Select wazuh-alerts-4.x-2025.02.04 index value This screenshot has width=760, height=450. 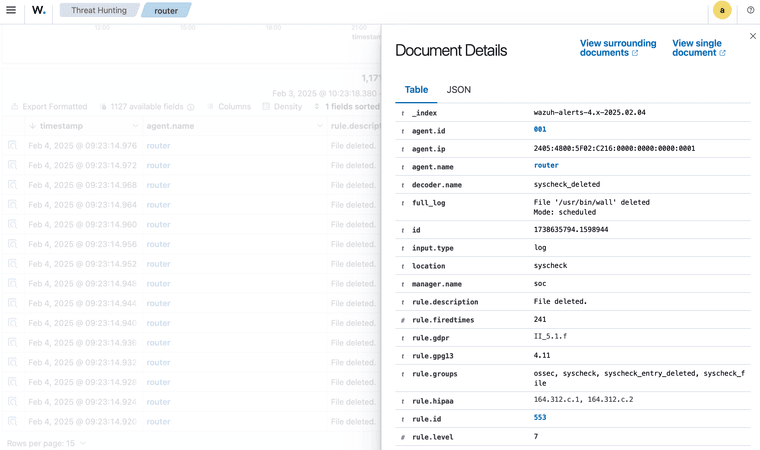tap(589, 112)
